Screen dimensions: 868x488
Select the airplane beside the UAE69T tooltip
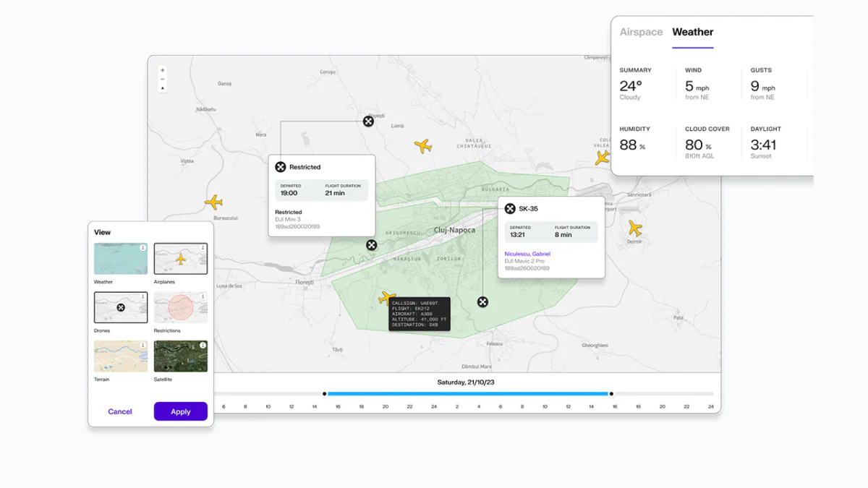click(387, 298)
